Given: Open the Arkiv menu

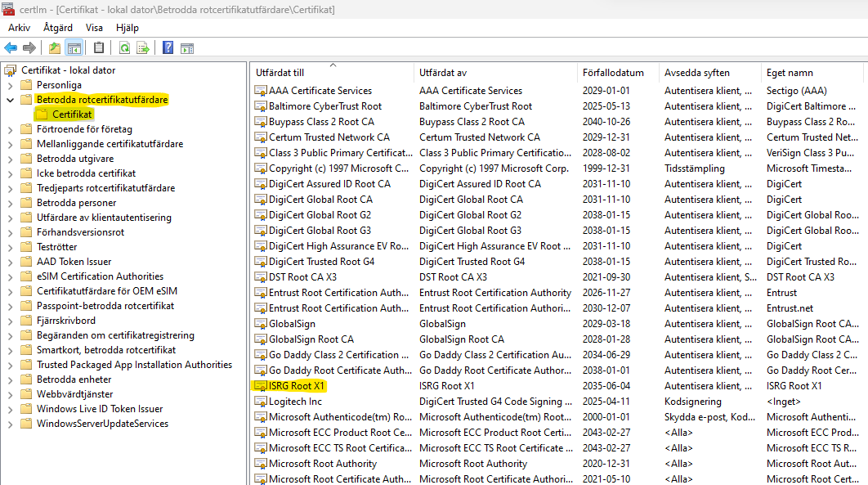Looking at the screenshot, I should 19,28.
